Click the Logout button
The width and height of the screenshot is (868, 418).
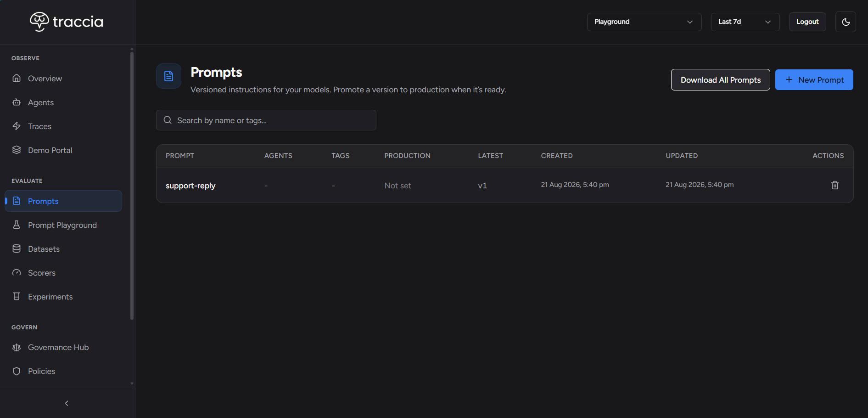[807, 22]
